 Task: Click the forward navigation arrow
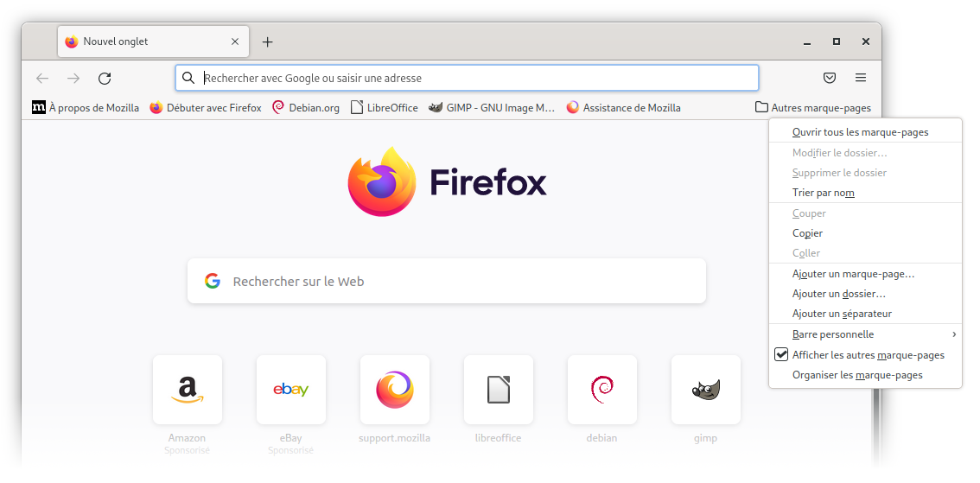coord(73,78)
